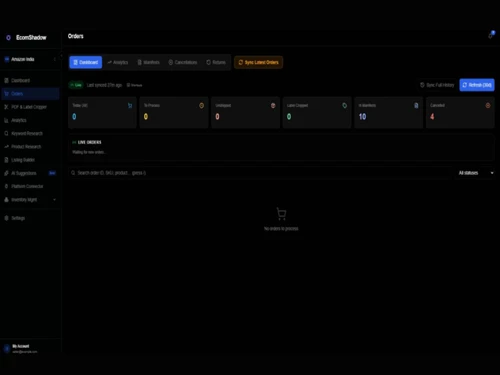
Task: Switch to the Dashboard tab in Orders
Action: 86,62
